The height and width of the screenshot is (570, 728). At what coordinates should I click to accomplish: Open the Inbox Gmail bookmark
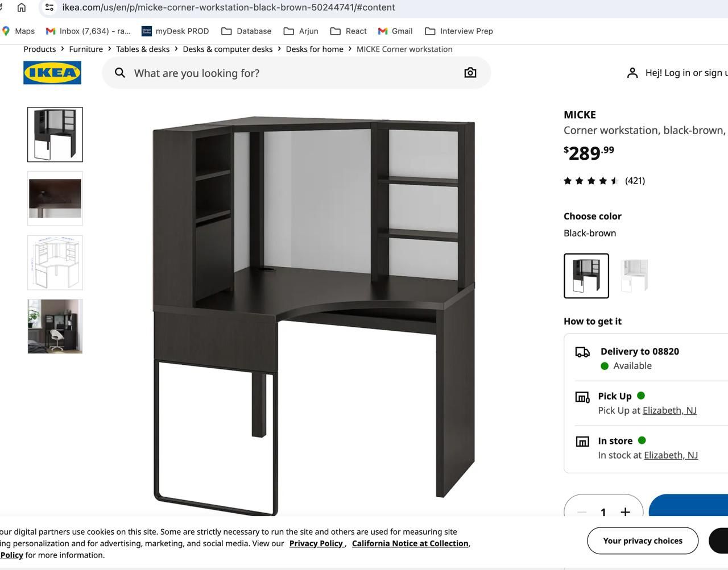pyautogui.click(x=88, y=31)
